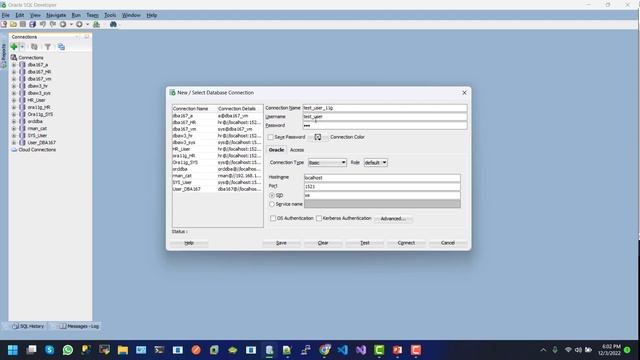Expand the HR_User connection tree node
This screenshot has width=640, height=360.
[14, 100]
